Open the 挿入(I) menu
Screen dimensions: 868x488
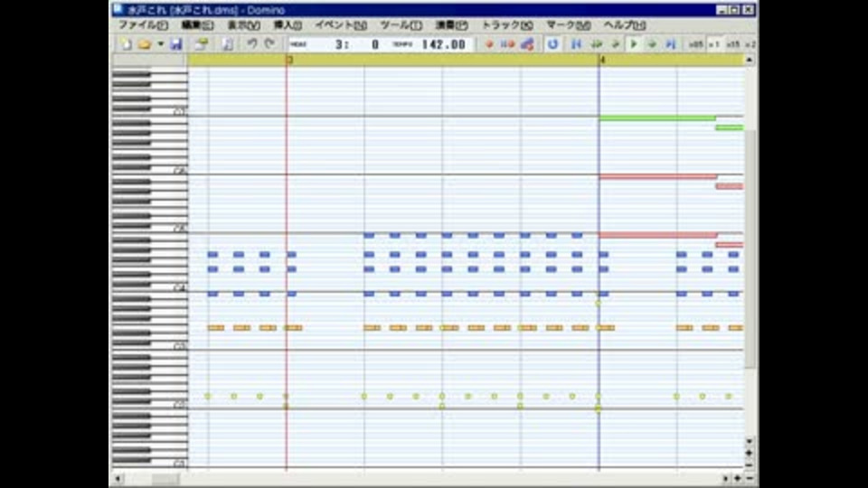coord(288,25)
